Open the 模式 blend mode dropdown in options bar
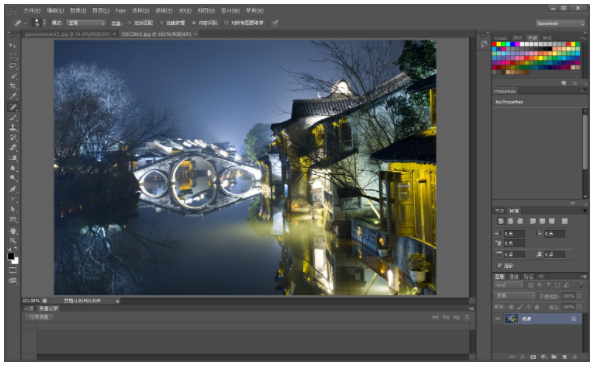 (x=86, y=23)
